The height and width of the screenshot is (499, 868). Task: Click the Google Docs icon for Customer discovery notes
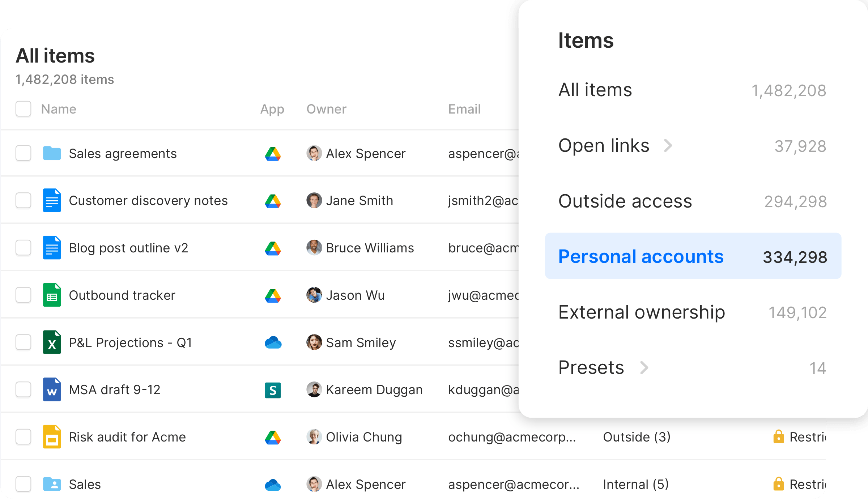click(51, 200)
